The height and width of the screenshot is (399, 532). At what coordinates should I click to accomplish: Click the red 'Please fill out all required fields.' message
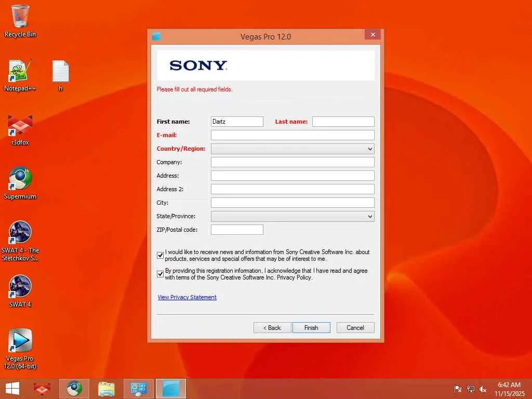194,89
